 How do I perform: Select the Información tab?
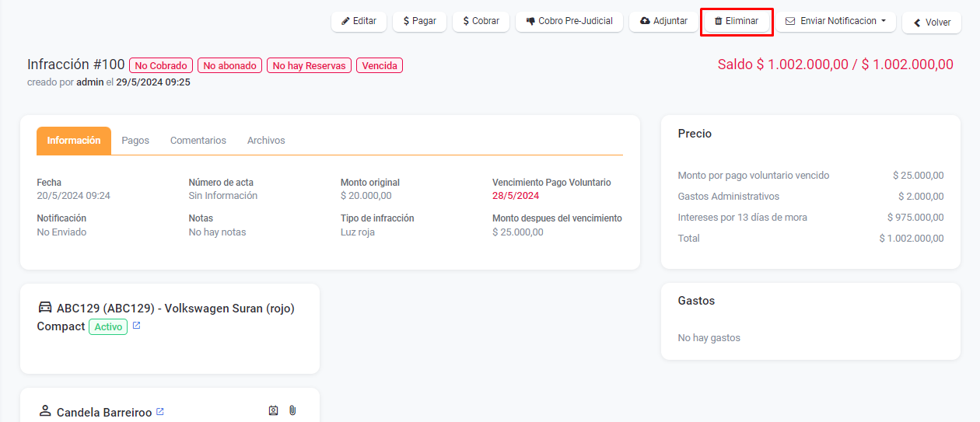click(74, 141)
